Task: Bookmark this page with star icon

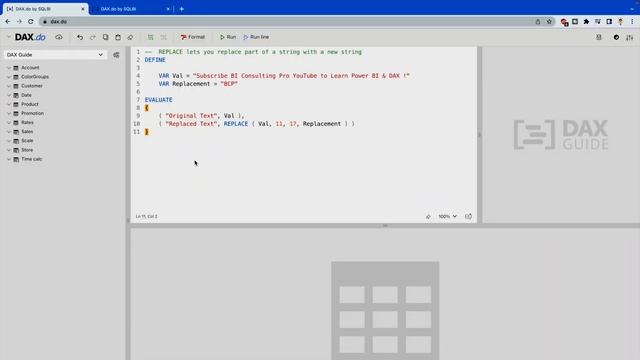Action: (549, 22)
